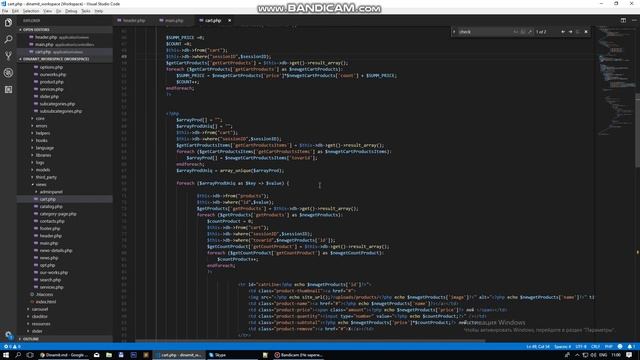Toggle find in selection
The image size is (640, 360).
[578, 32]
